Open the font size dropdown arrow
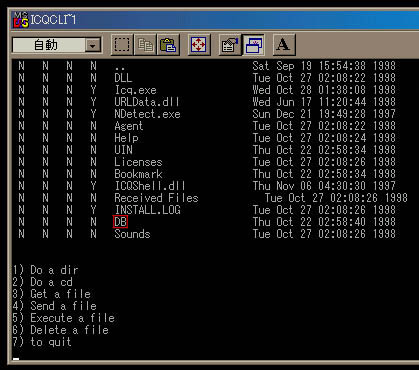This screenshot has width=419, height=370. pos(93,45)
